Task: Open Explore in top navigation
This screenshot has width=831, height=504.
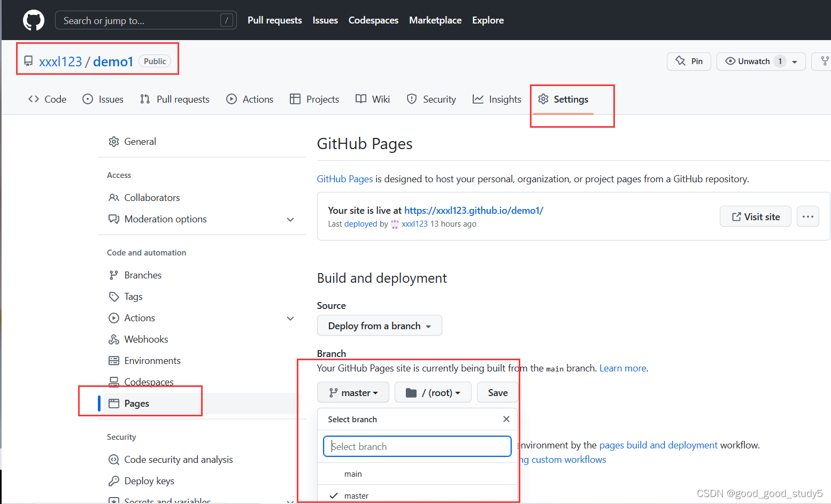Action: pyautogui.click(x=488, y=20)
